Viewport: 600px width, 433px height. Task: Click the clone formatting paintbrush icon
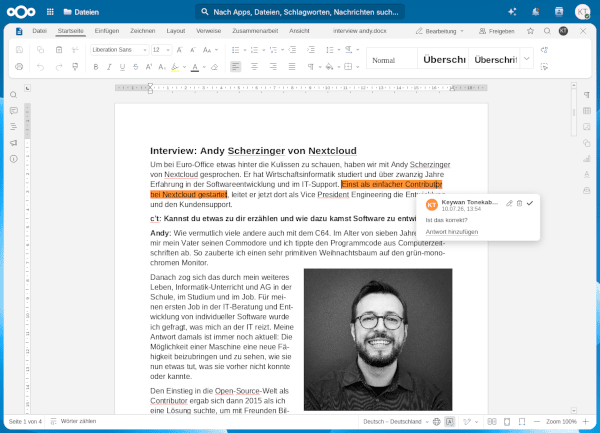click(75, 67)
